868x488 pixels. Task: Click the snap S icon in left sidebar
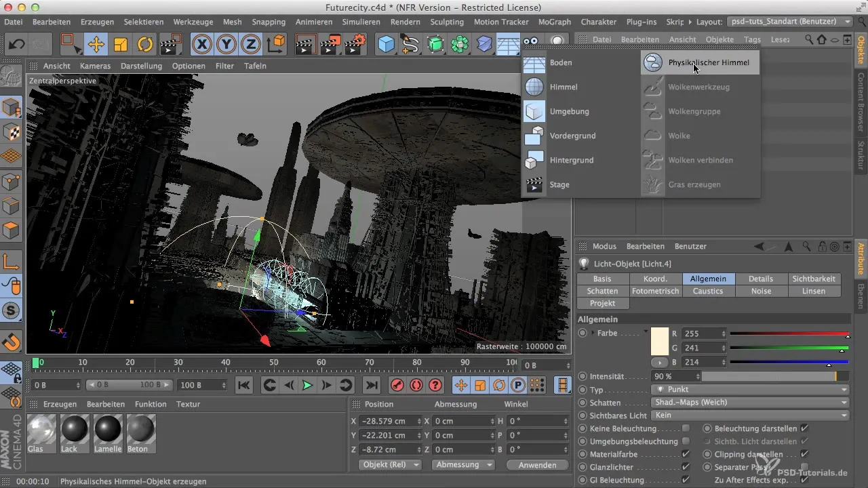[x=12, y=311]
